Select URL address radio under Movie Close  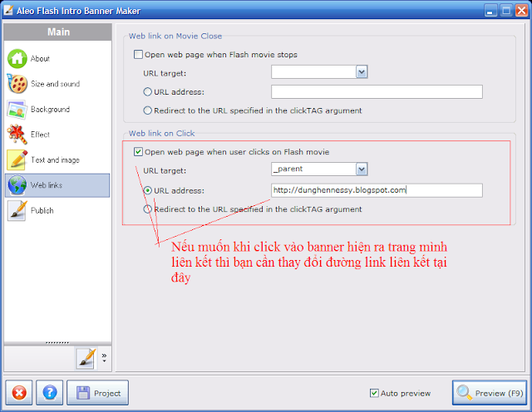(147, 92)
